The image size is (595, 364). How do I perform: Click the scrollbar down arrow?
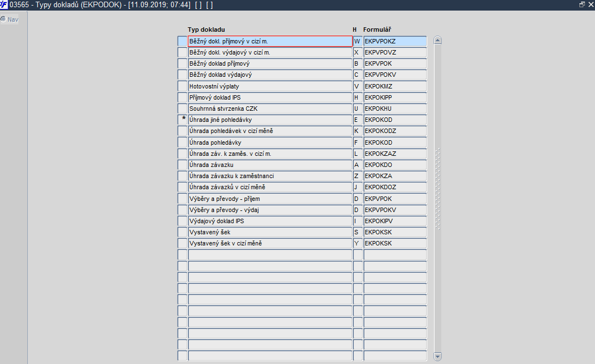point(437,356)
